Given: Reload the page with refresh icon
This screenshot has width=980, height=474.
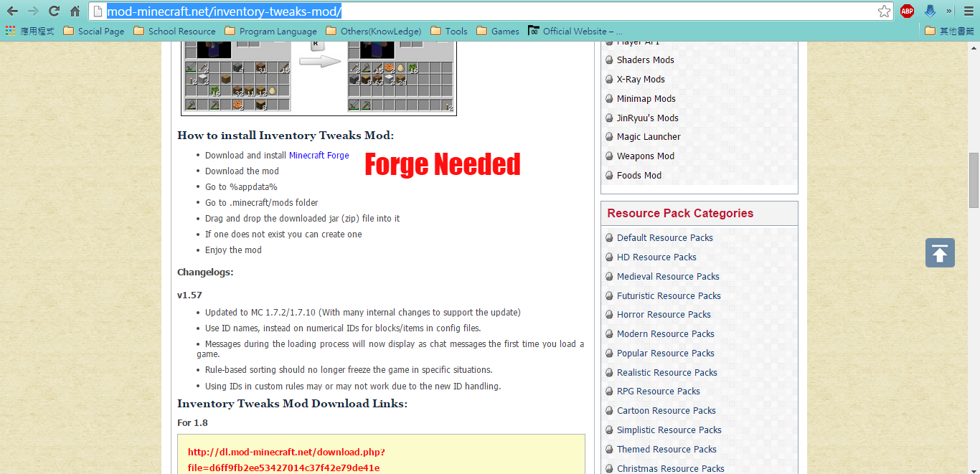Looking at the screenshot, I should click(x=54, y=11).
